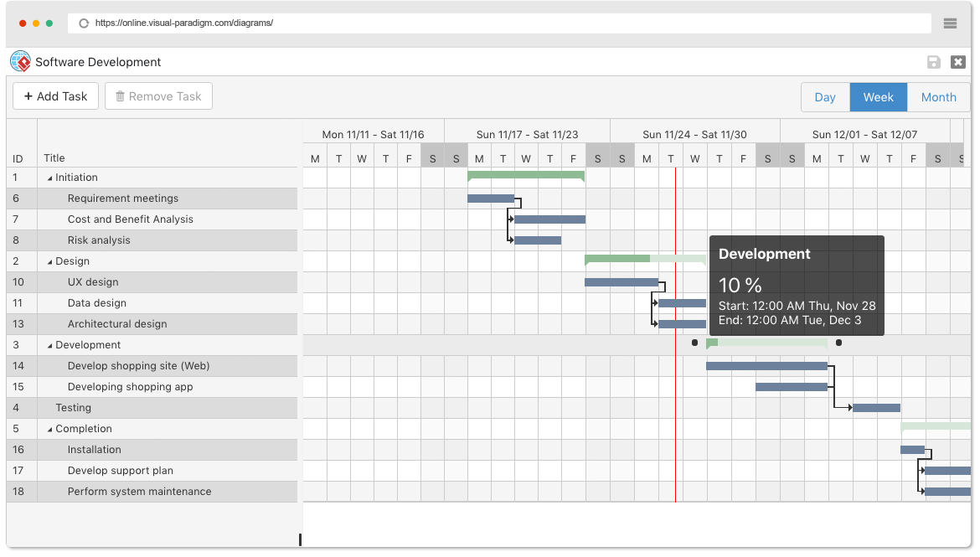Select Develop shopping site (Web) row
This screenshot has width=980, height=557.
tap(152, 366)
